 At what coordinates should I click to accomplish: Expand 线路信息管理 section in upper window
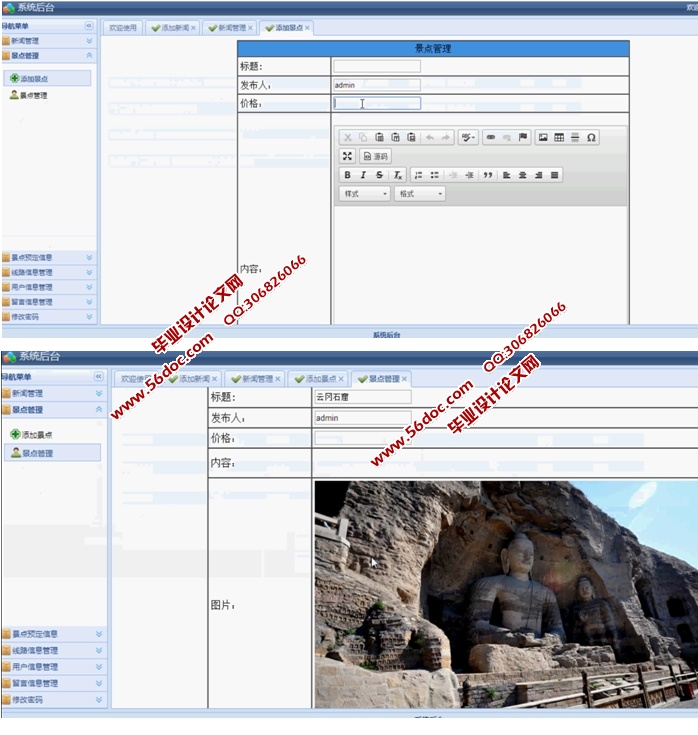tap(89, 272)
